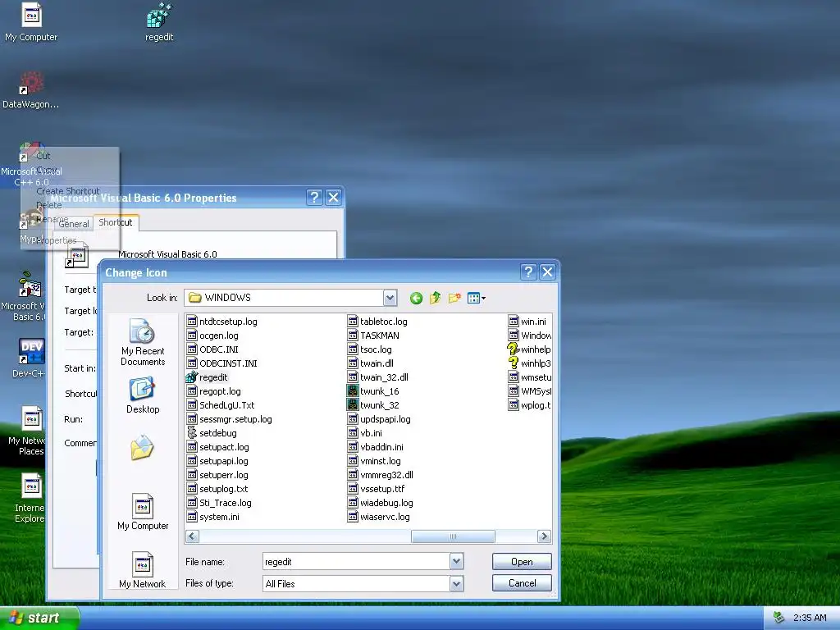Select the ODBC.INI file
Image resolution: width=840 pixels, height=630 pixels.
[x=212, y=349]
